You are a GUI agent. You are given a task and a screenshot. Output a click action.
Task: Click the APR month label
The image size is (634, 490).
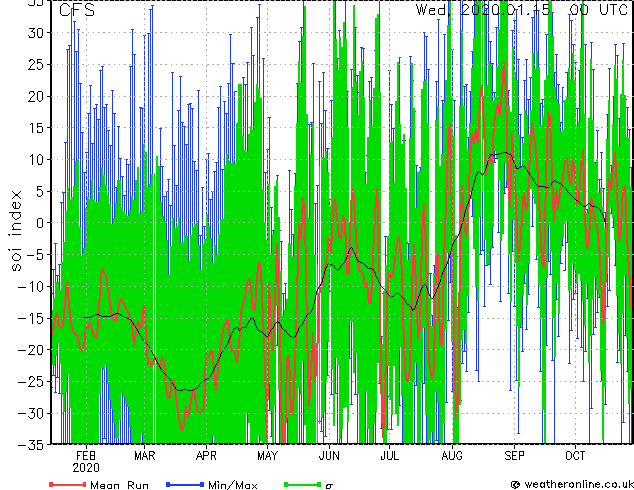tap(206, 456)
